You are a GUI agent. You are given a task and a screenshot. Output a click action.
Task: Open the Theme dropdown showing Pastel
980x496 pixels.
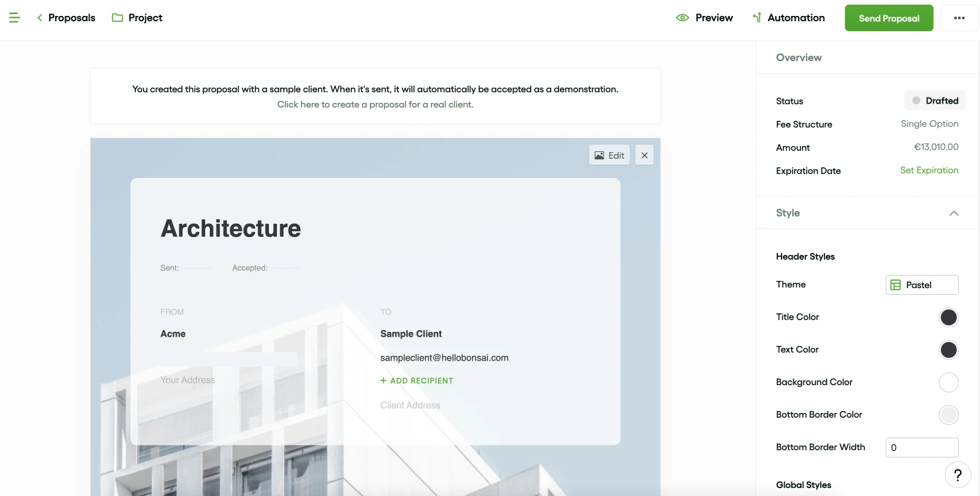tap(922, 284)
